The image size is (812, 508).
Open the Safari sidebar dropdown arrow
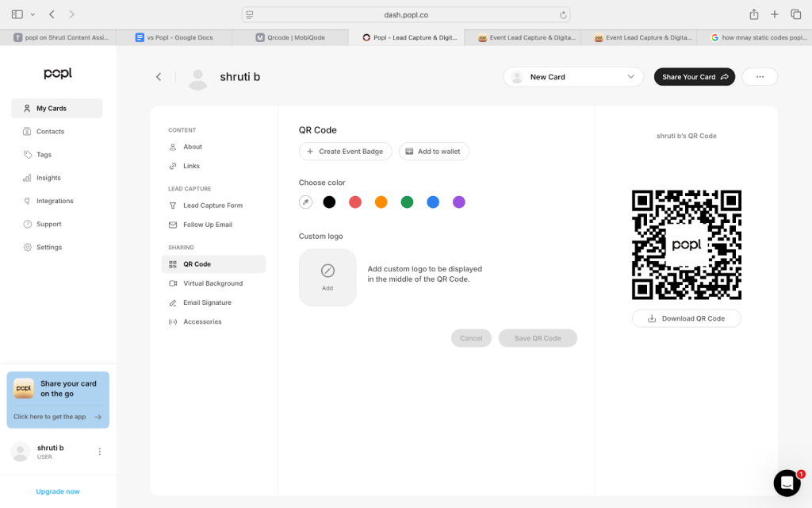[33, 14]
